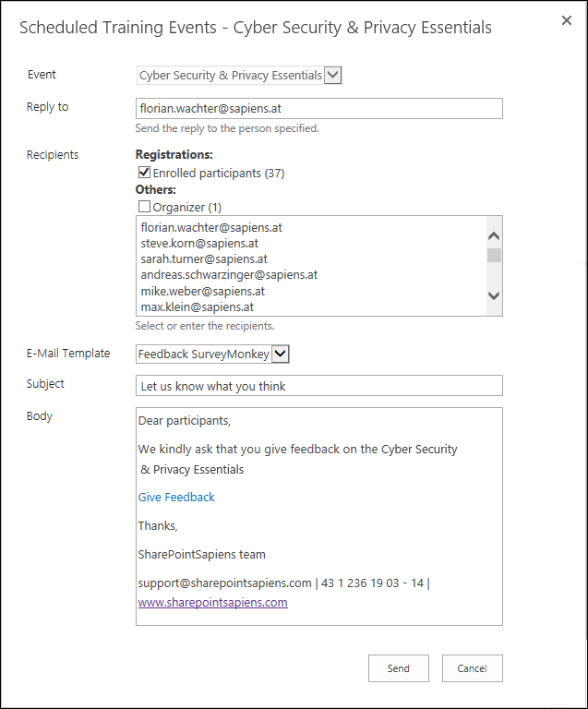Viewport: 588px width, 709px height.
Task: Uncheck the Enrolled participants checkbox
Action: point(144,173)
